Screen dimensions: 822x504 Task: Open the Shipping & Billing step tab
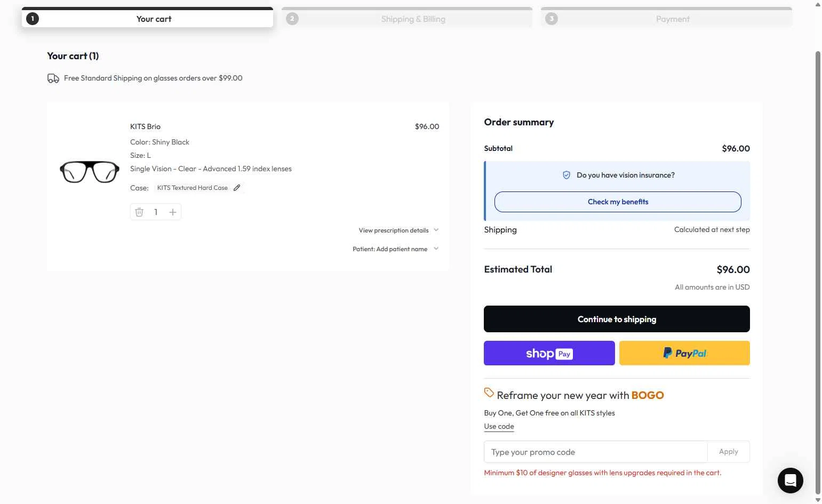[x=407, y=19]
